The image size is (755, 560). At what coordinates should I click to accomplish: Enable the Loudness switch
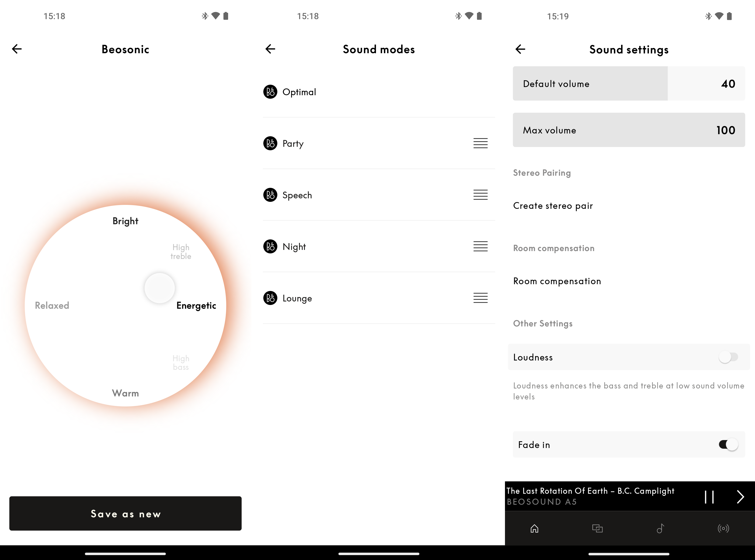pos(728,357)
